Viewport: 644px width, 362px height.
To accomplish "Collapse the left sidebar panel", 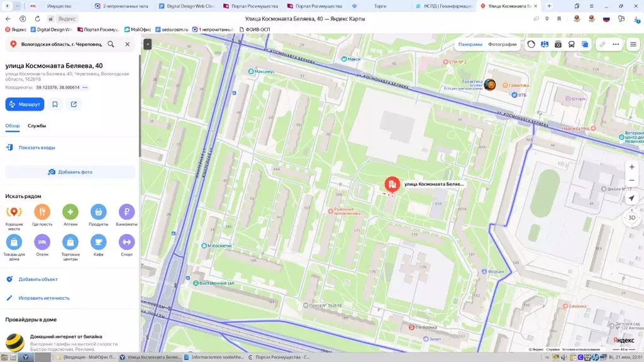I will click(x=147, y=44).
